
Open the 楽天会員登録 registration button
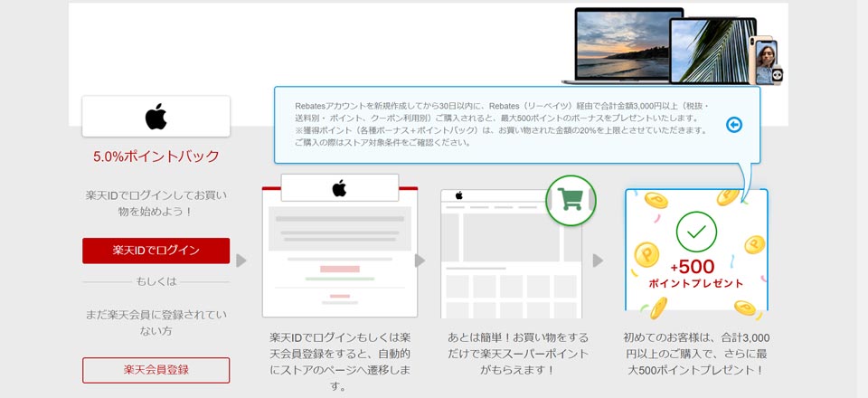[x=156, y=370]
